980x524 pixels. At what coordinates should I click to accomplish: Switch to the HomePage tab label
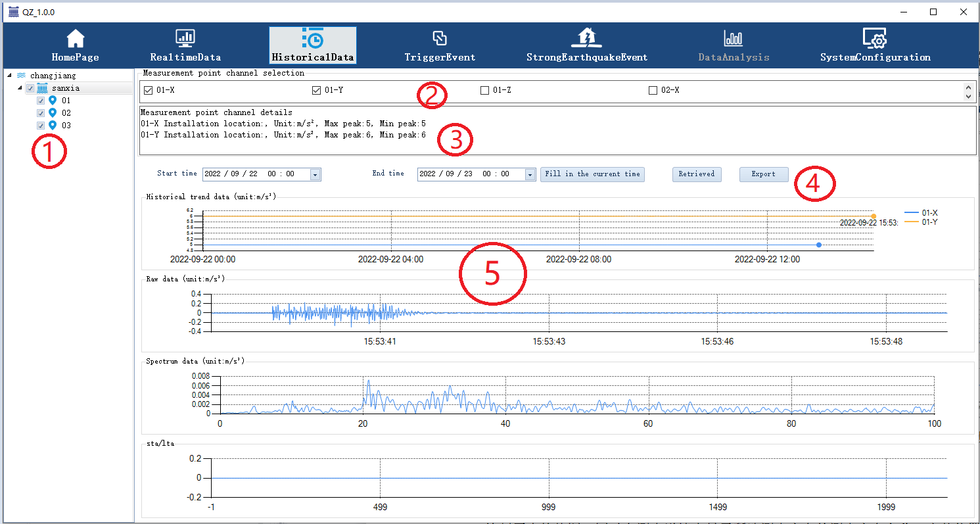[x=76, y=57]
